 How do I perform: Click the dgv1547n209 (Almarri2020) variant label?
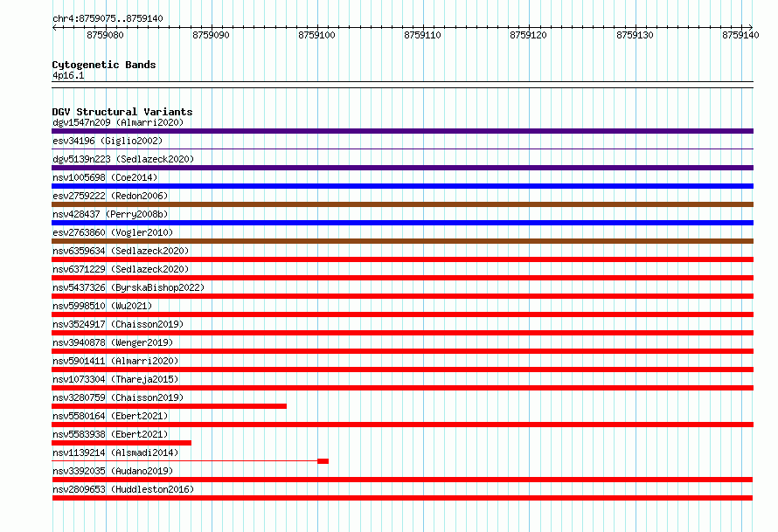(118, 122)
